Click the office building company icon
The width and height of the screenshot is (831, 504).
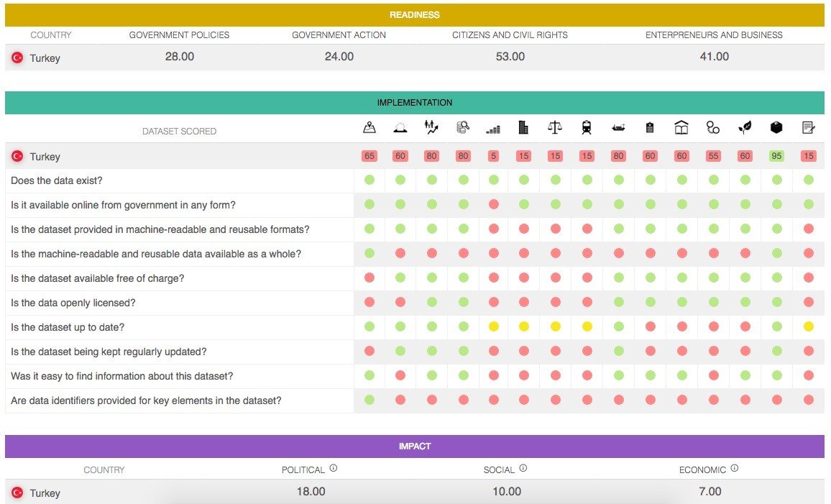[523, 128]
